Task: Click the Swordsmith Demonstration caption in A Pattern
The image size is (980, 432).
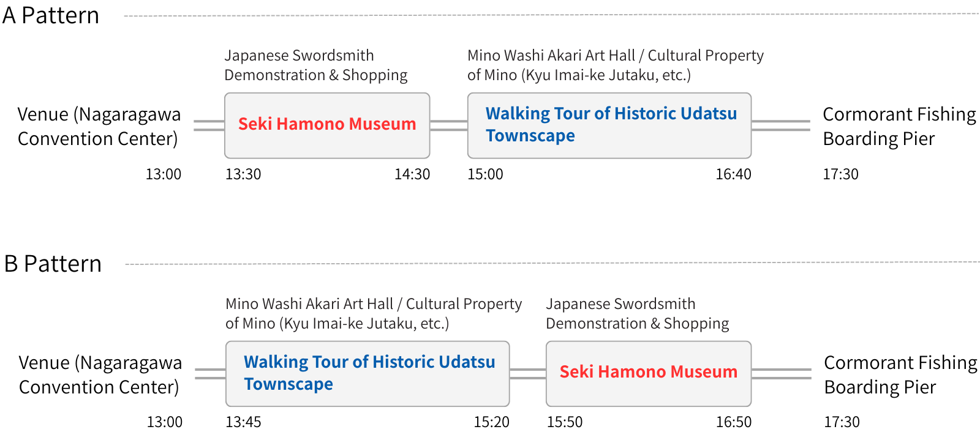Action: pyautogui.click(x=315, y=65)
